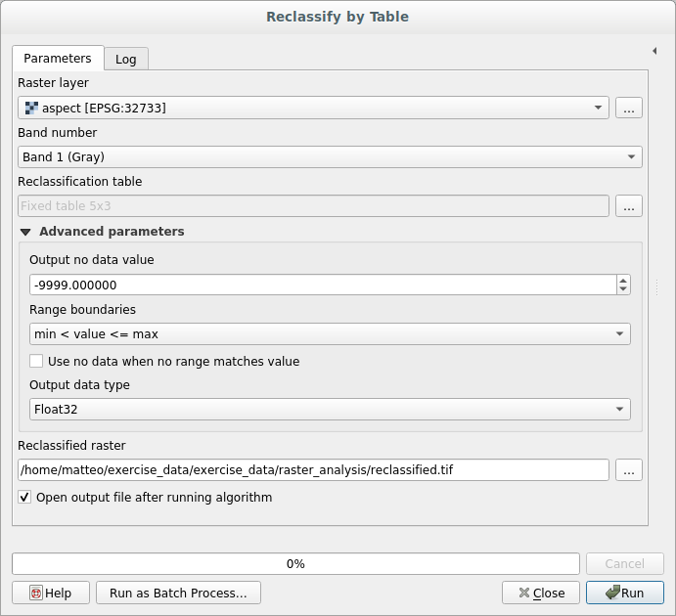676x616 pixels.
Task: Click the raster icon beside aspect layer
Action: pyautogui.click(x=31, y=109)
